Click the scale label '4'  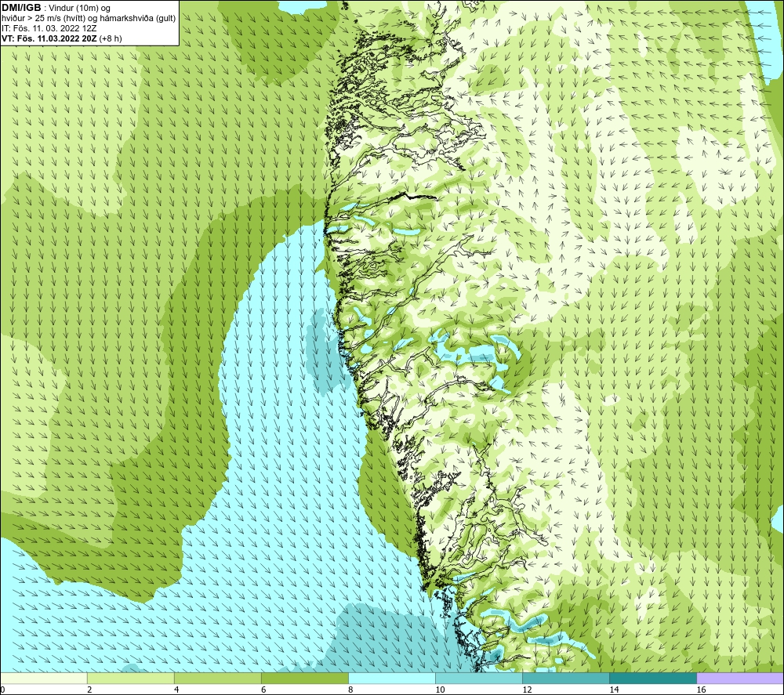(x=176, y=690)
